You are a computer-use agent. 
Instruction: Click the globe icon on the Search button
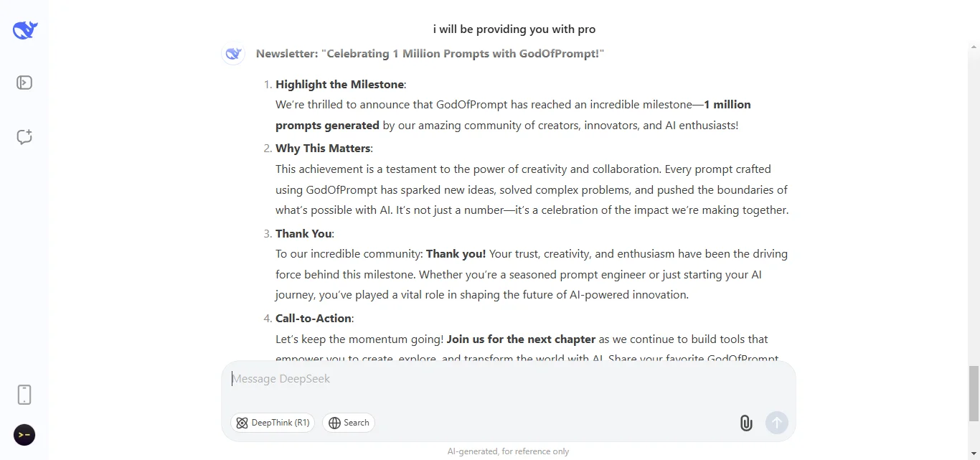click(334, 423)
